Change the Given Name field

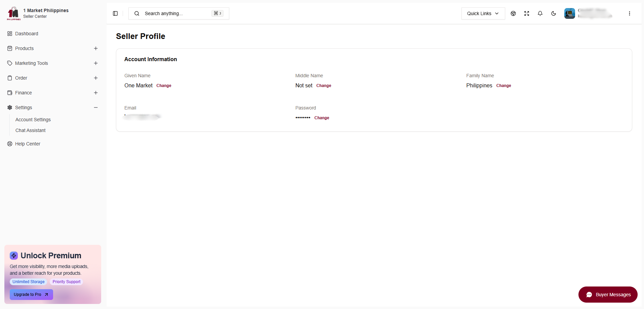coord(163,86)
